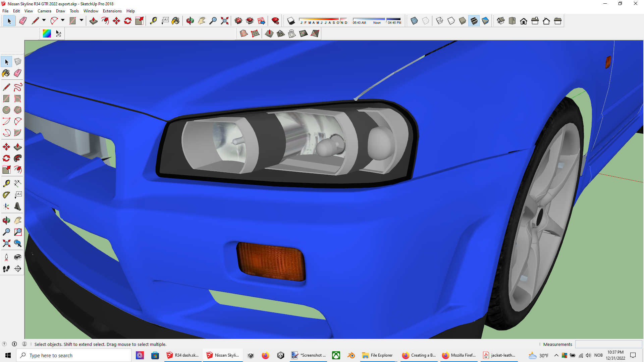Open the Camera menu

tap(44, 11)
